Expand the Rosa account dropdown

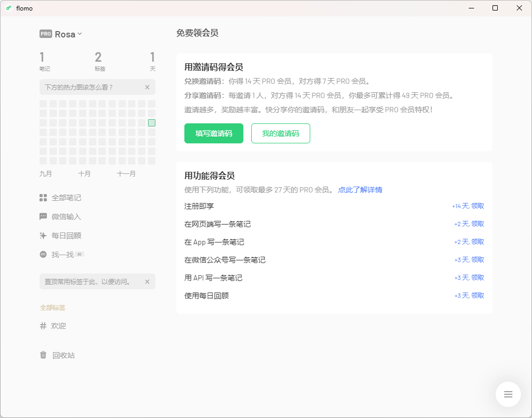pyautogui.click(x=79, y=34)
